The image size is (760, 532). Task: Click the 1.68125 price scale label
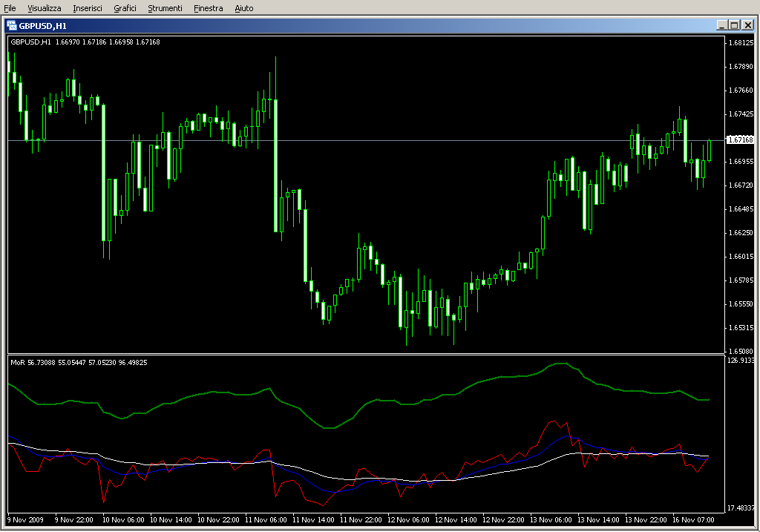pyautogui.click(x=740, y=43)
